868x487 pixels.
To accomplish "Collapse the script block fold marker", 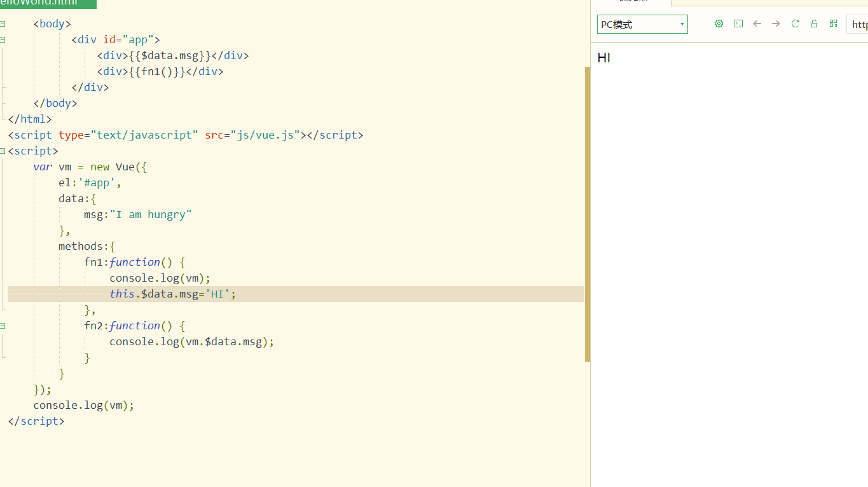I will 3,151.
